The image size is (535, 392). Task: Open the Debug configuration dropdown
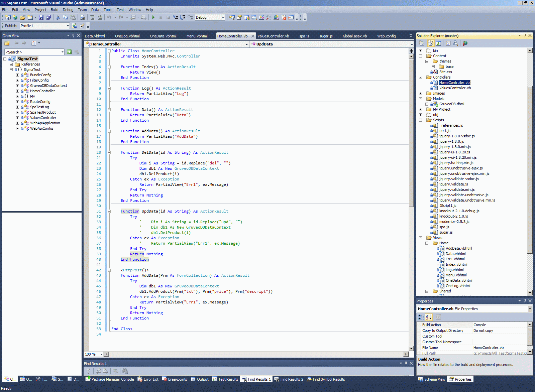(x=223, y=17)
